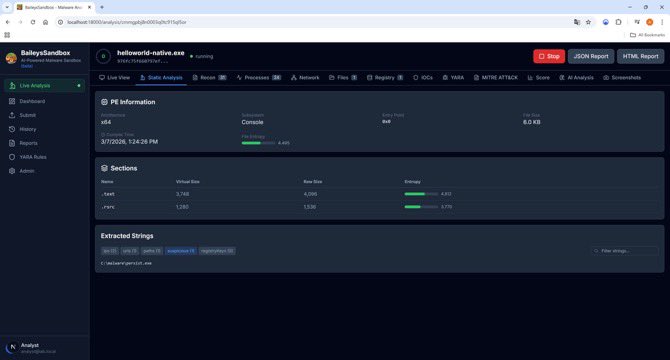Screen dimensions: 670x360
Task: Toggle the registrykeys strings filter
Action: pos(217,251)
